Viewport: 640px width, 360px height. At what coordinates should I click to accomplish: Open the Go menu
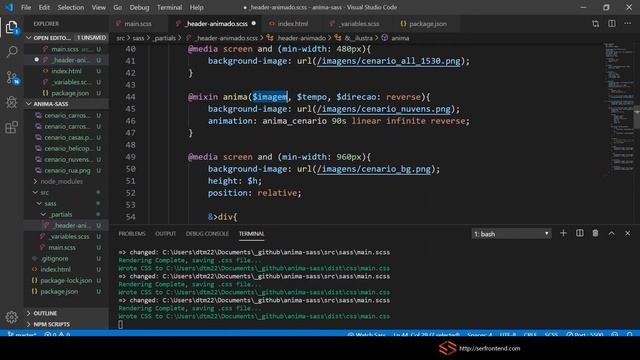pos(118,7)
